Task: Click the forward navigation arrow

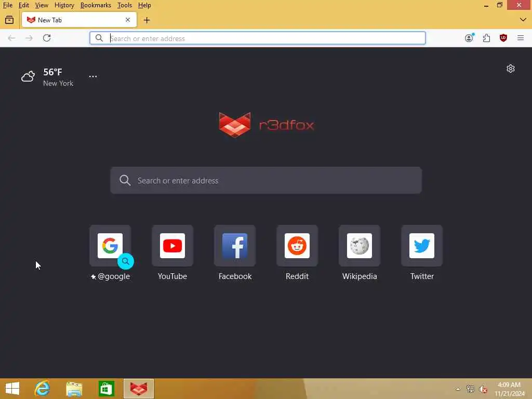Action: (29, 38)
